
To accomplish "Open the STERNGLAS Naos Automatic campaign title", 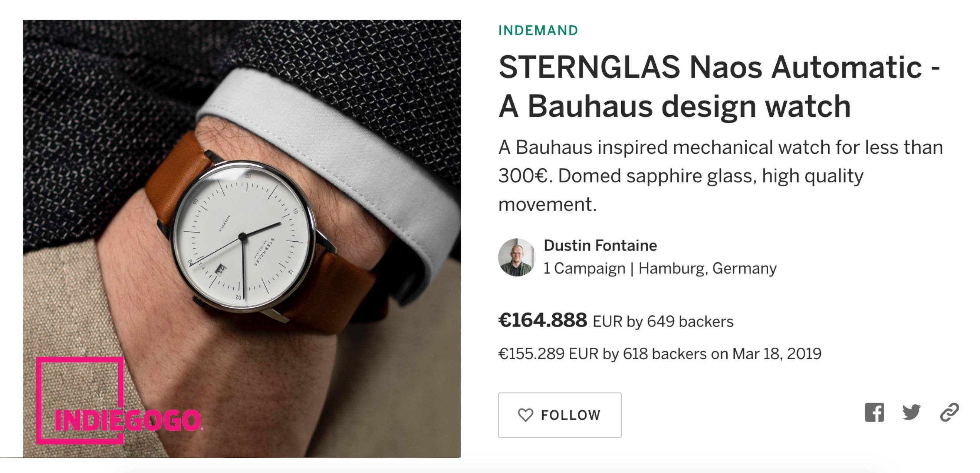I will (x=719, y=87).
